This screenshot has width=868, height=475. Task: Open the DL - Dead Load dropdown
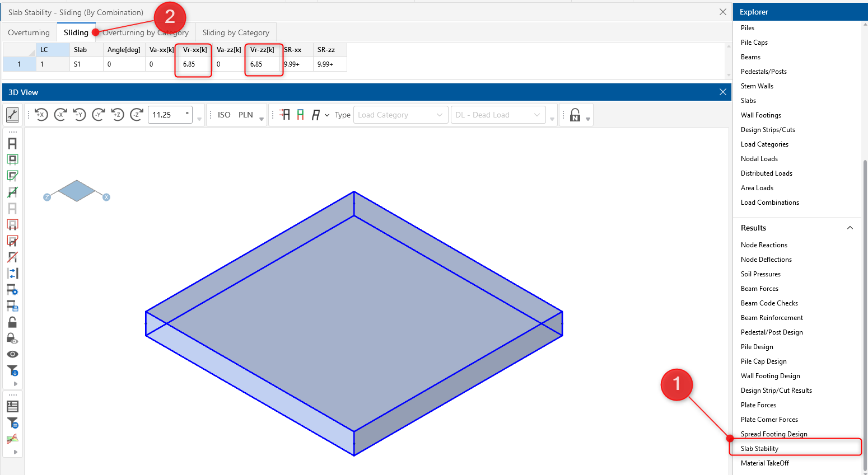tap(497, 114)
